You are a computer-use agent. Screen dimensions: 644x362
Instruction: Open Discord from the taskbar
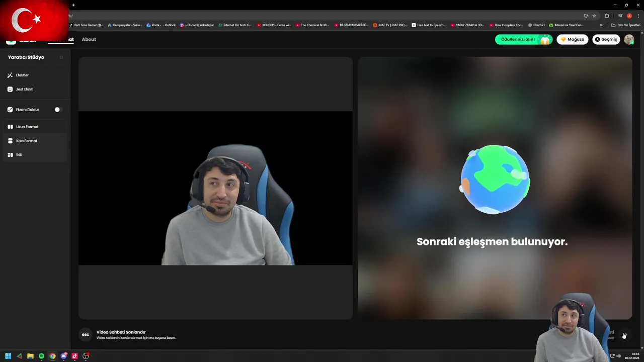coord(64,356)
